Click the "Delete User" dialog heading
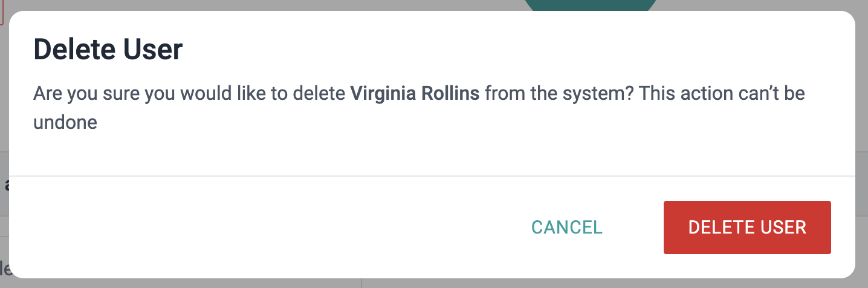The width and height of the screenshot is (868, 288). 108,50
